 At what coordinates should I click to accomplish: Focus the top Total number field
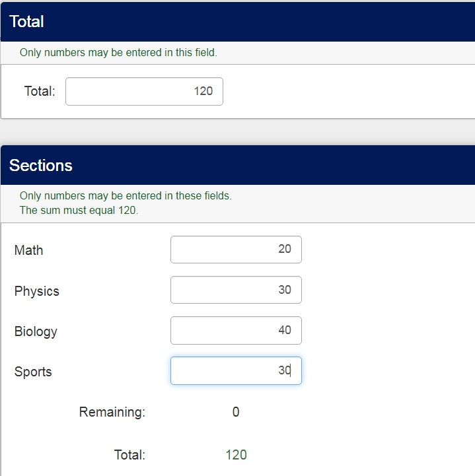tap(144, 91)
